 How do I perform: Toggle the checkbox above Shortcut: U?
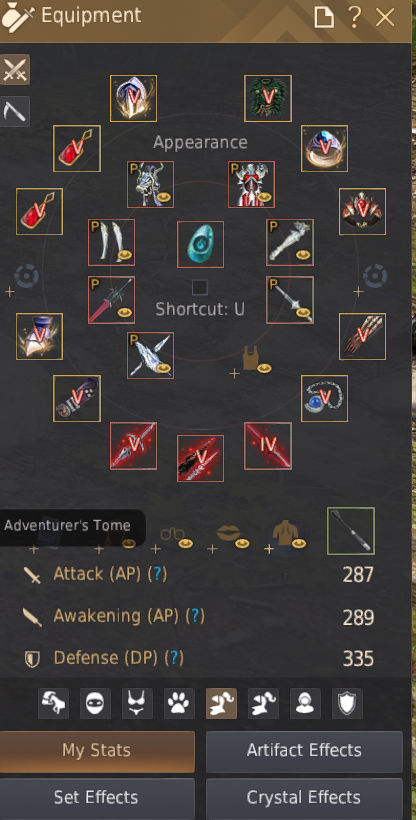(x=199, y=287)
